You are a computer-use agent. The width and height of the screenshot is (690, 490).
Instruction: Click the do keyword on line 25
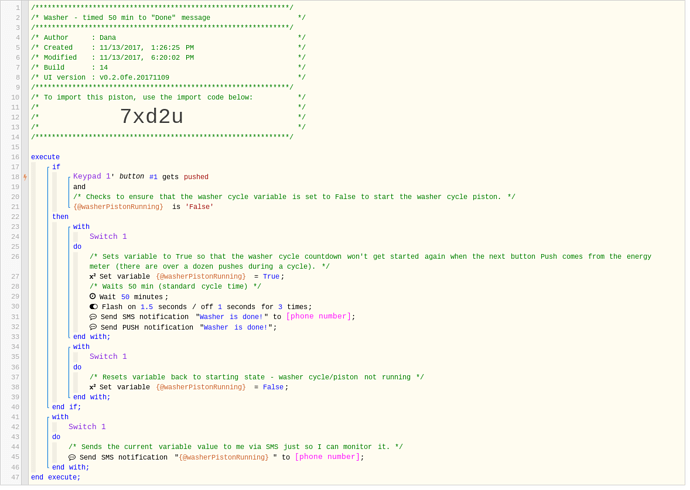(x=77, y=247)
